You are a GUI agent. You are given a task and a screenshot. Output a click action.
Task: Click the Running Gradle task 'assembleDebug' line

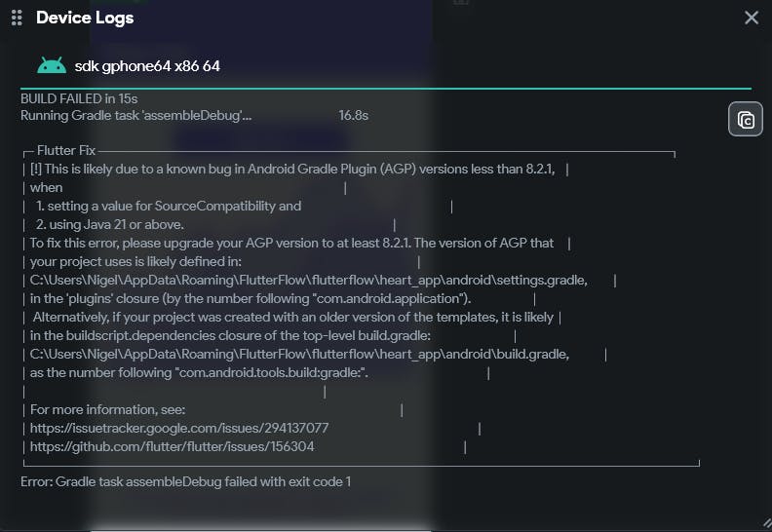tap(136, 115)
